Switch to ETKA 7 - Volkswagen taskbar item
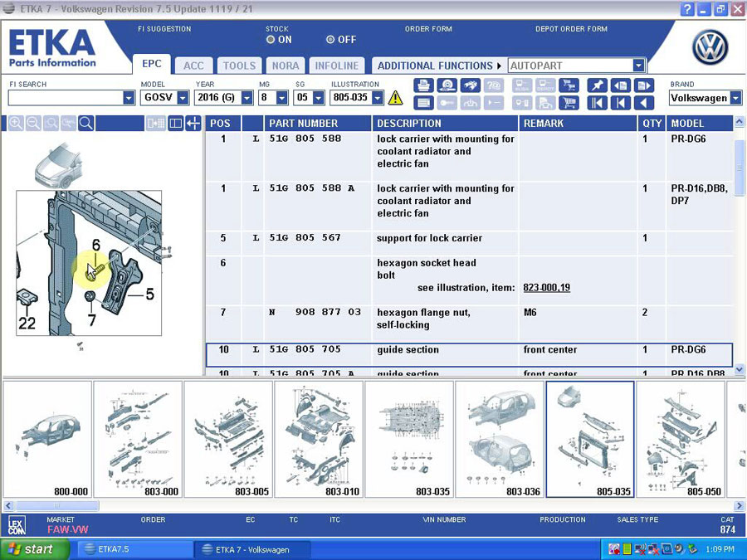 click(x=252, y=549)
